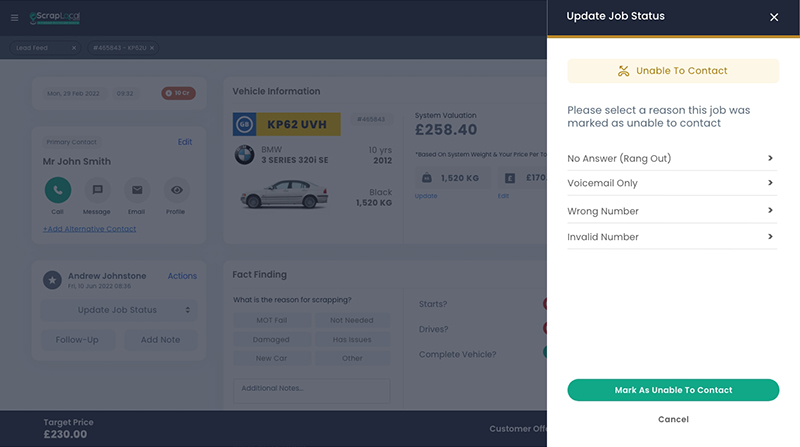The height and width of the screenshot is (447, 800).
Task: Open the Update Job Status dropdown
Action: pos(119,310)
